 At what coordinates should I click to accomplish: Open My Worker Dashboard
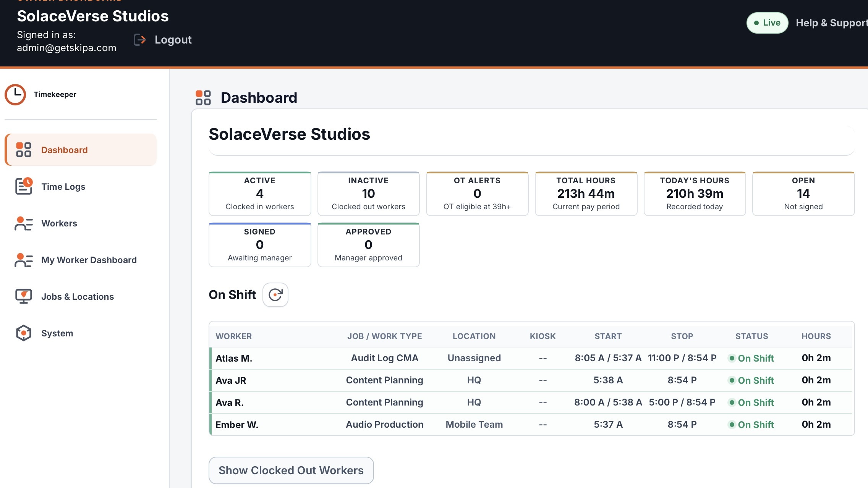(81, 260)
